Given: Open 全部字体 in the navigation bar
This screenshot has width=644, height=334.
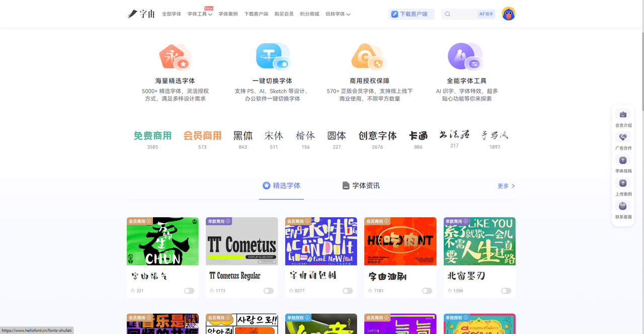Looking at the screenshot, I should click(172, 14).
